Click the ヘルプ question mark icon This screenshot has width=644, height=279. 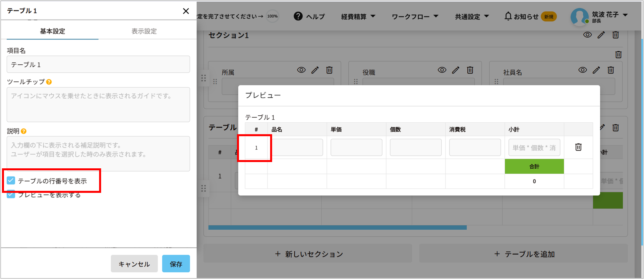(x=298, y=16)
